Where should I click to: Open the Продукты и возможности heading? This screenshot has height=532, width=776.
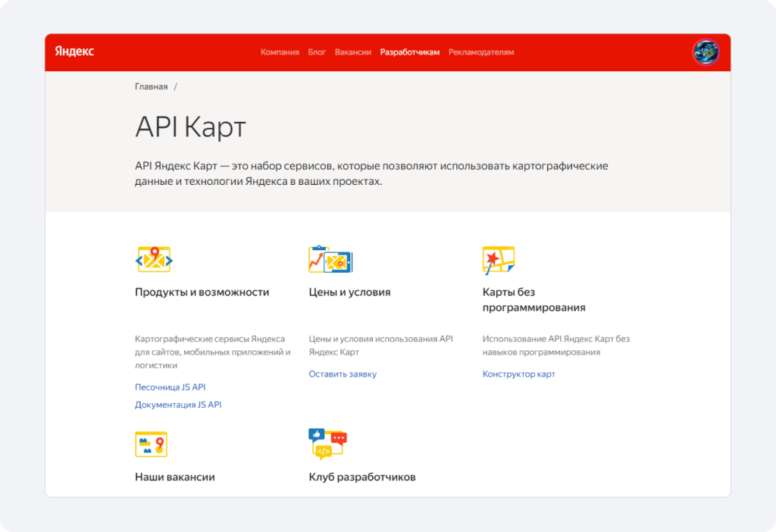202,292
